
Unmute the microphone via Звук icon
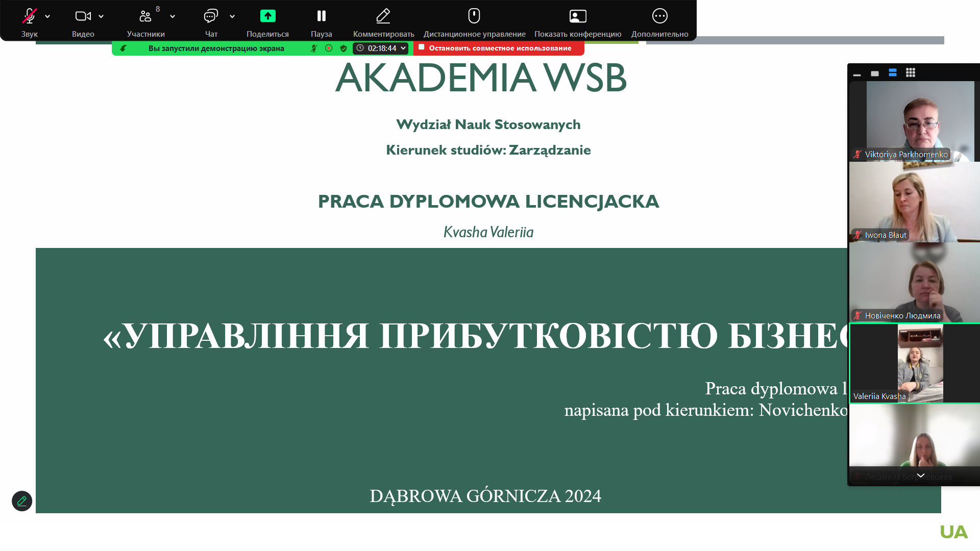[29, 16]
